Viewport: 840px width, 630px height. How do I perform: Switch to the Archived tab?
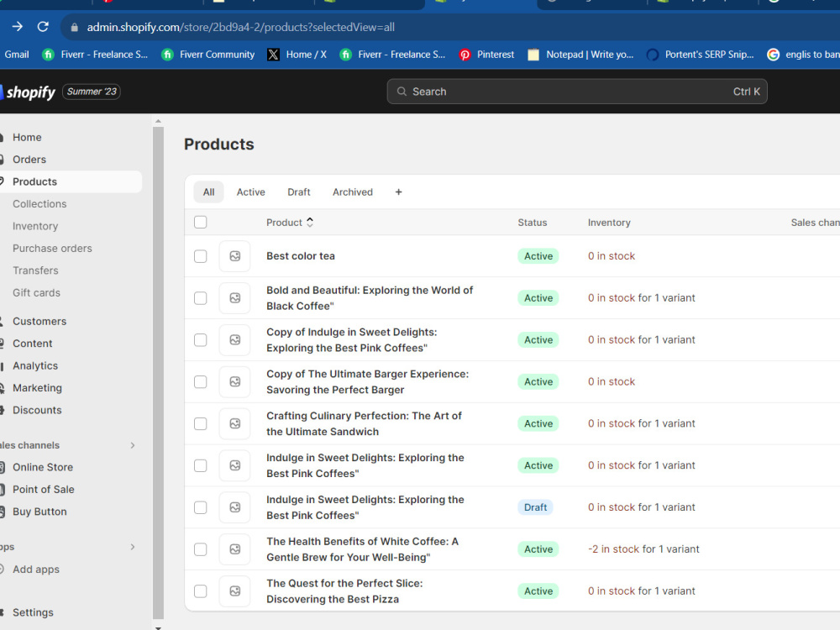[x=353, y=192]
